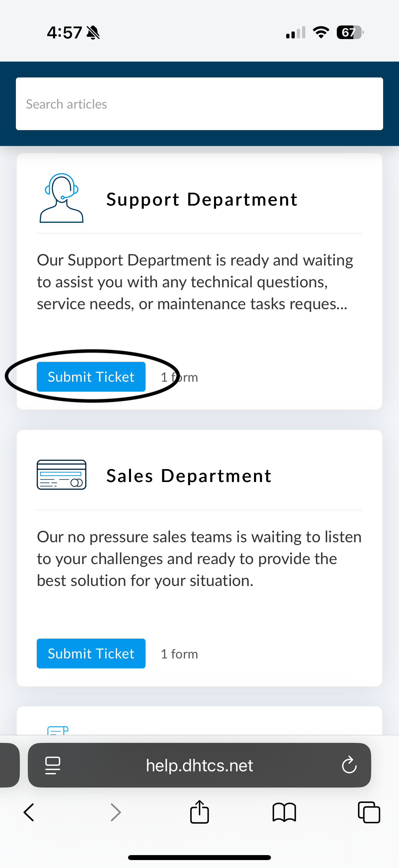Tap Safari's forward arrow
Image resolution: width=399 pixels, height=868 pixels.
coord(115,812)
